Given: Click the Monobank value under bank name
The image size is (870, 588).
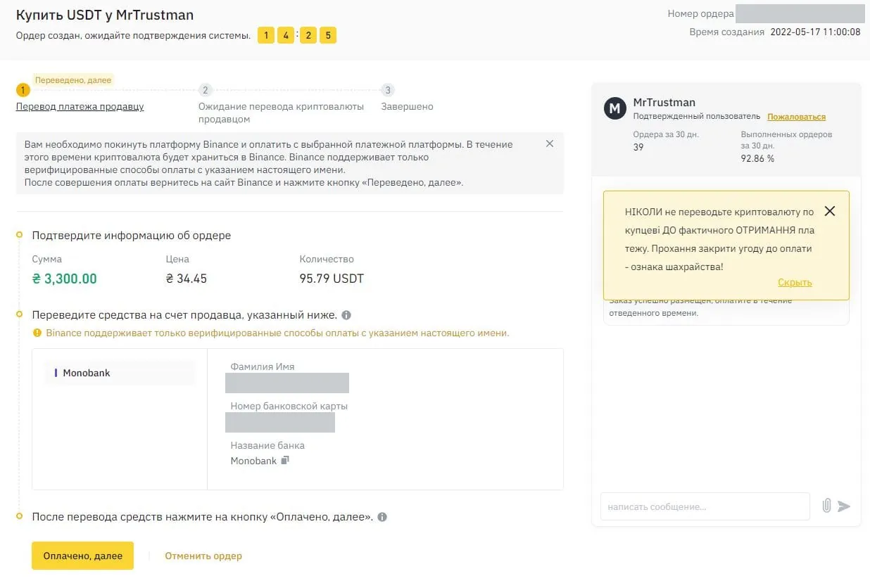Looking at the screenshot, I should (253, 461).
